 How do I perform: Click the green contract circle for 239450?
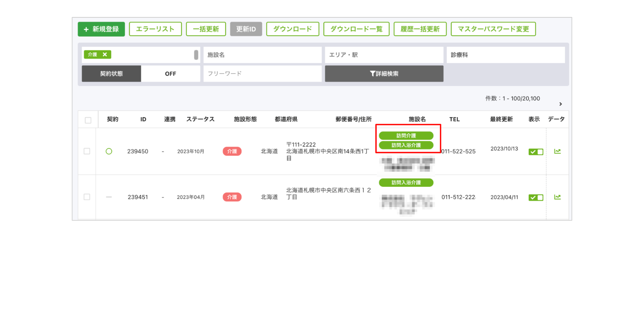tap(109, 151)
